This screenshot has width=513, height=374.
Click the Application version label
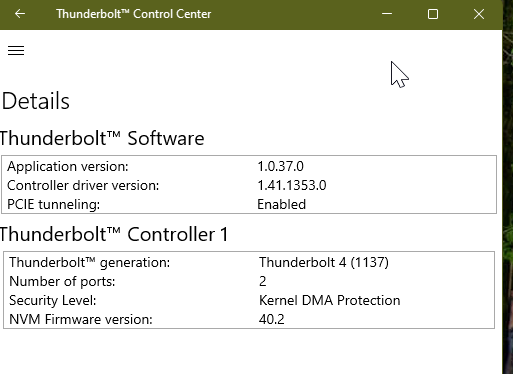pyautogui.click(x=68, y=166)
